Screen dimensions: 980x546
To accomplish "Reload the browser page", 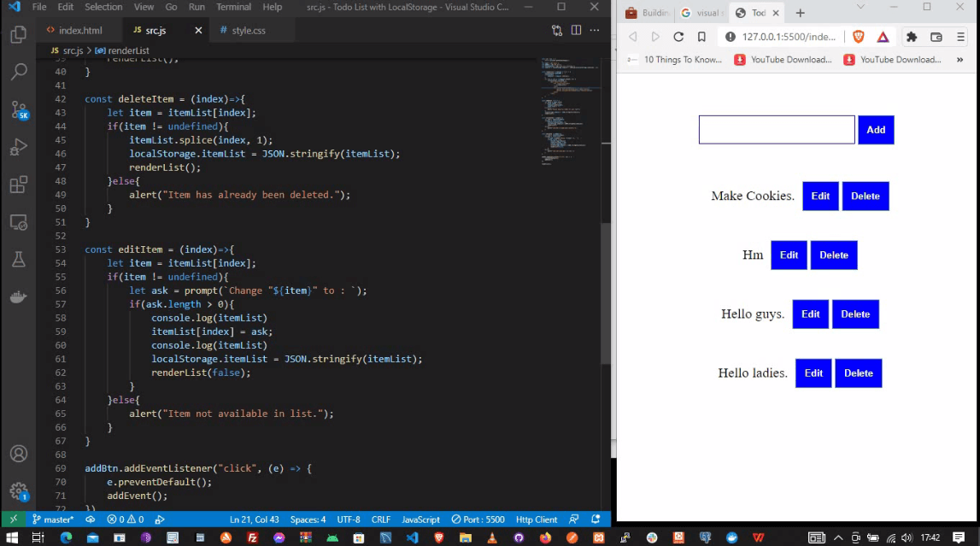I will click(678, 37).
